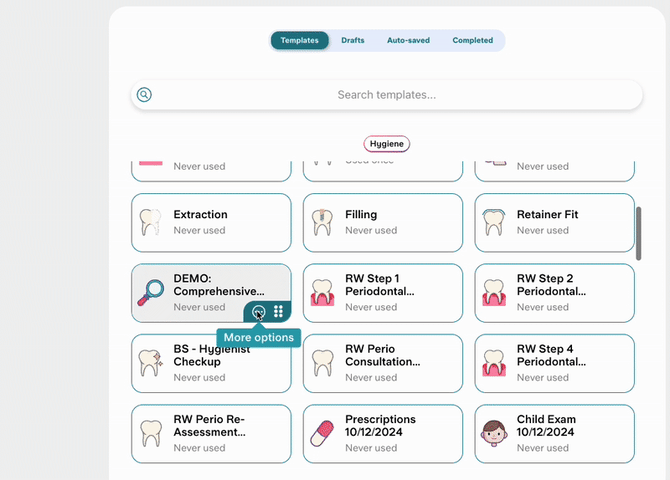
Task: Open the Completed tab
Action: tap(472, 41)
